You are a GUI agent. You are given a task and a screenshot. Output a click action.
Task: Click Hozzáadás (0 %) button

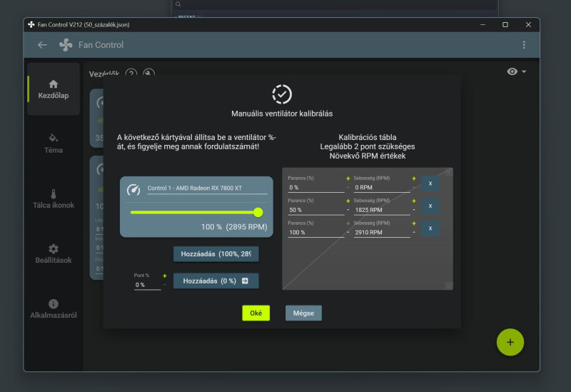216,281
